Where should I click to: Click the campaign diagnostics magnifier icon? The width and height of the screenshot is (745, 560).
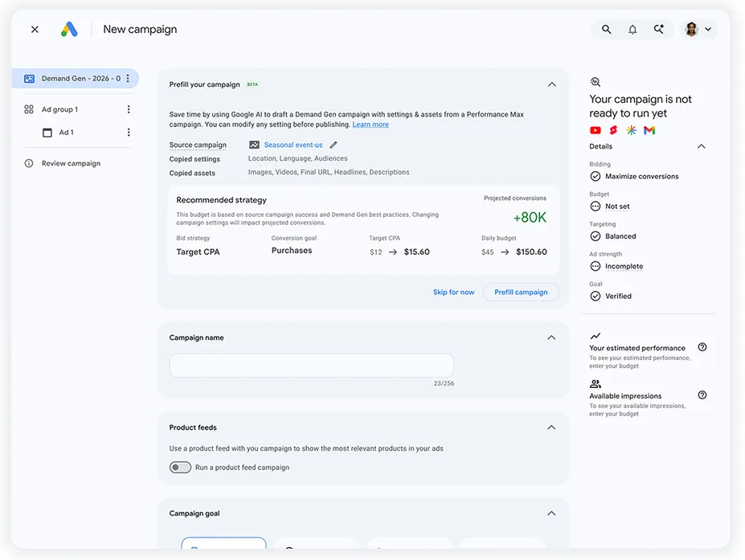(596, 82)
